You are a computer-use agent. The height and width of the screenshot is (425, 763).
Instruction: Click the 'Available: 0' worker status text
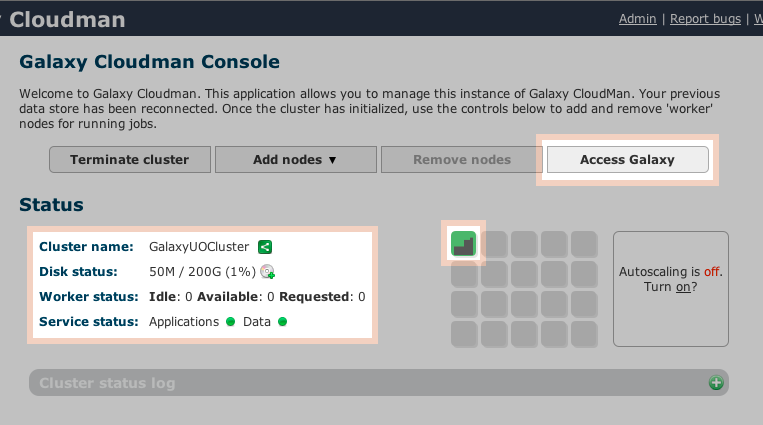(236, 296)
